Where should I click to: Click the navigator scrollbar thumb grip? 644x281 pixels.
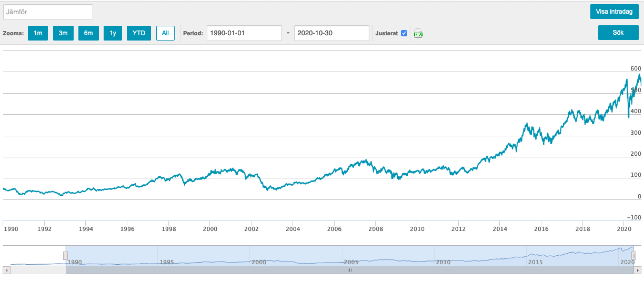(x=349, y=270)
